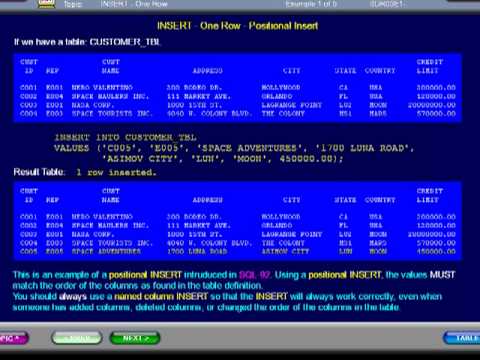Screen dimensions: 480x360
Task: Click '450000.00' in the SQL statement
Action: [306, 159]
